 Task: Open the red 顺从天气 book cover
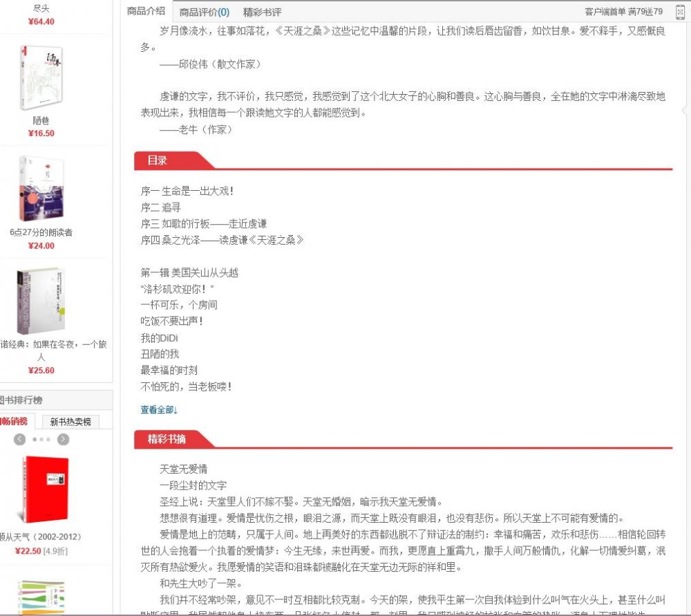click(43, 488)
